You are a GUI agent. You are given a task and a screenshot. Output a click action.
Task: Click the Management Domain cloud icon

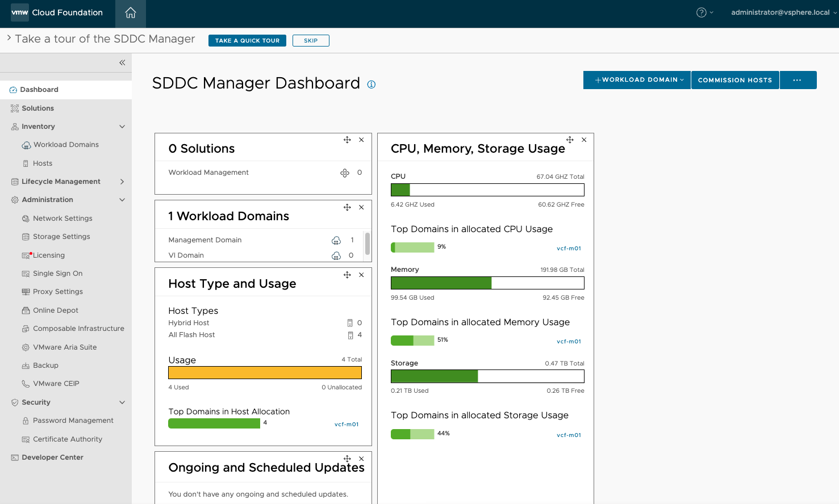pyautogui.click(x=336, y=240)
